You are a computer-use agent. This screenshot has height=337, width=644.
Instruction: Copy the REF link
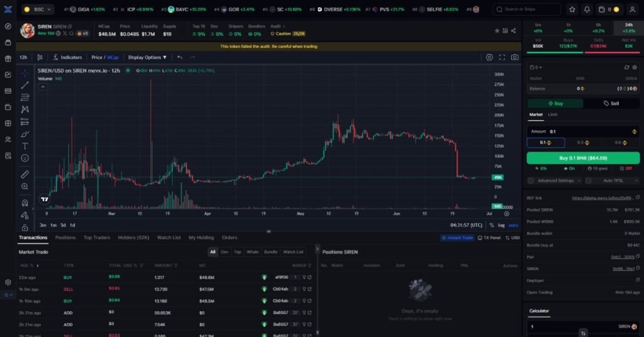coord(638,198)
